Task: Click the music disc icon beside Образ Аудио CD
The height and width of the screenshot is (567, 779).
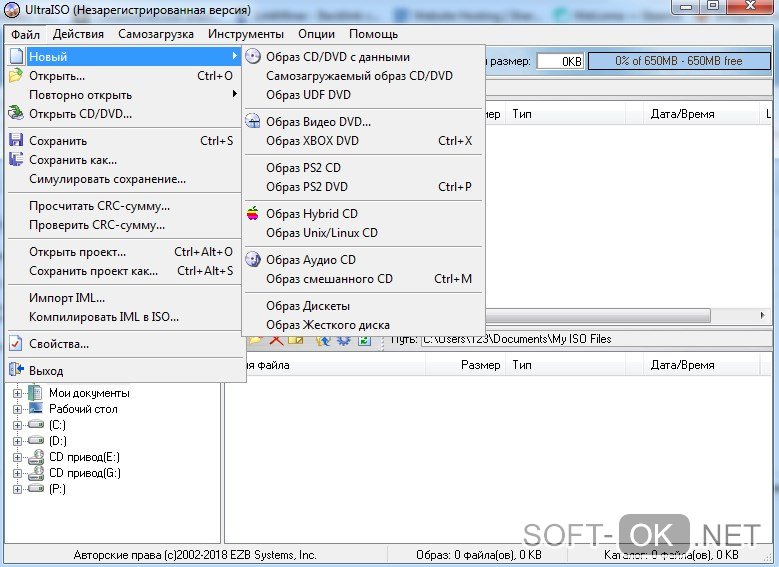Action: tap(253, 259)
